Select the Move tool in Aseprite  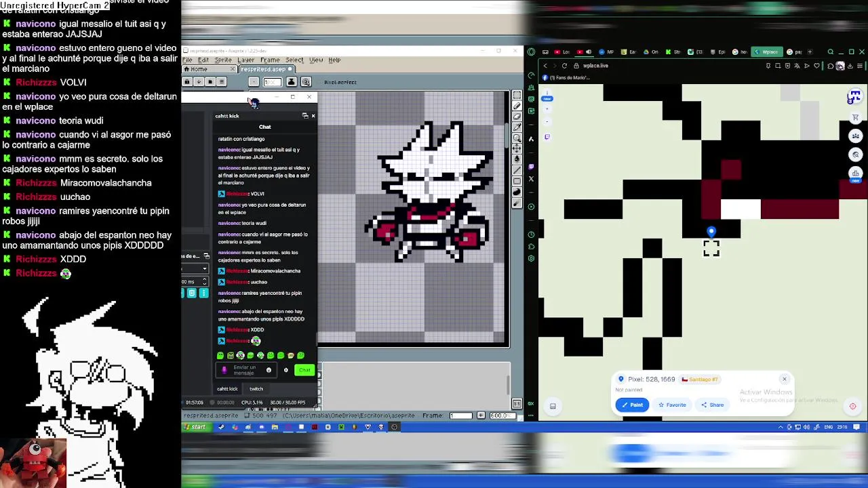[x=517, y=148]
